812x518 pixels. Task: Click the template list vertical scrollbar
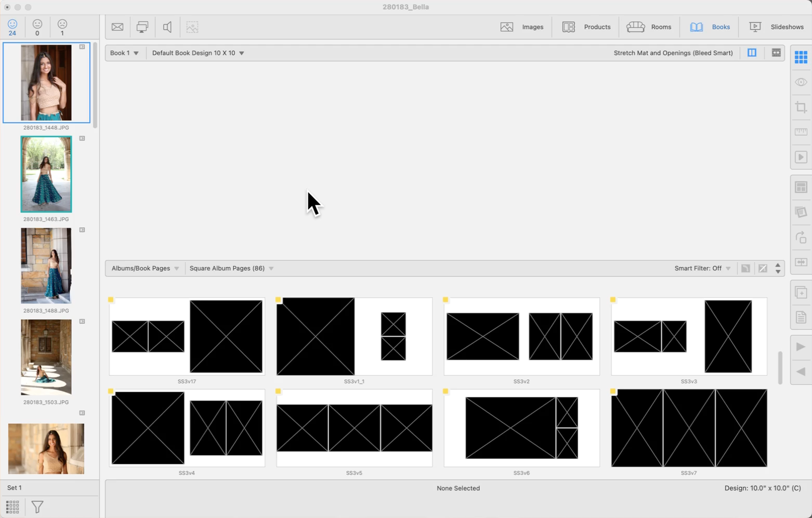pyautogui.click(x=780, y=367)
